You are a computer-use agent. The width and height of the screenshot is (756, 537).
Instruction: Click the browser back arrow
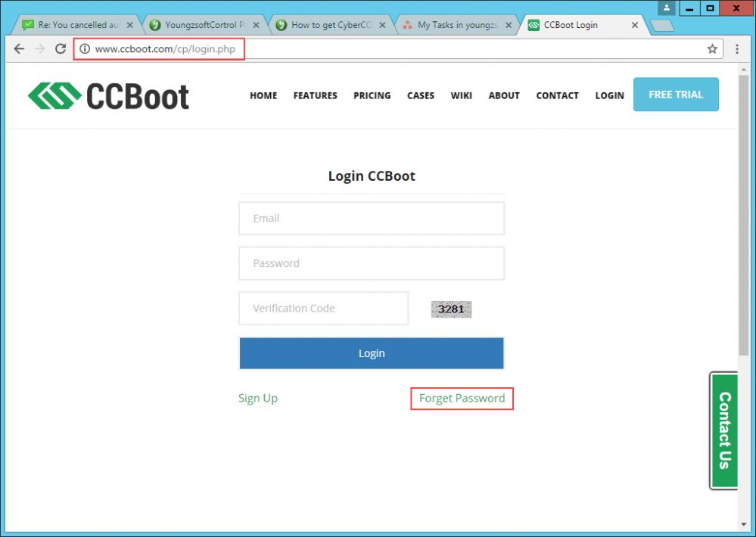(19, 48)
